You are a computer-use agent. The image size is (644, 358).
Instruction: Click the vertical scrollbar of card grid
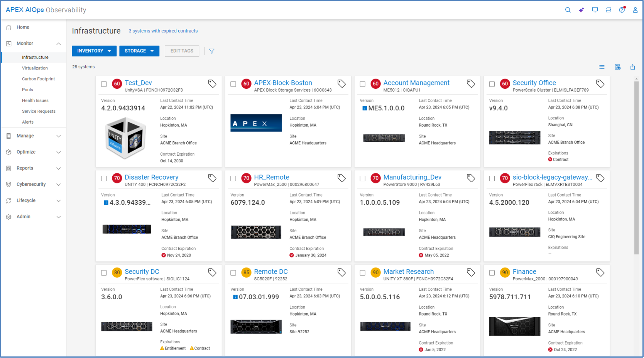[636, 168]
